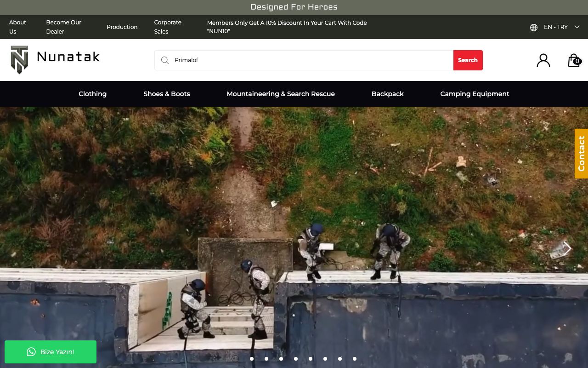Go to About Us page
The width and height of the screenshot is (588, 368).
18,27
